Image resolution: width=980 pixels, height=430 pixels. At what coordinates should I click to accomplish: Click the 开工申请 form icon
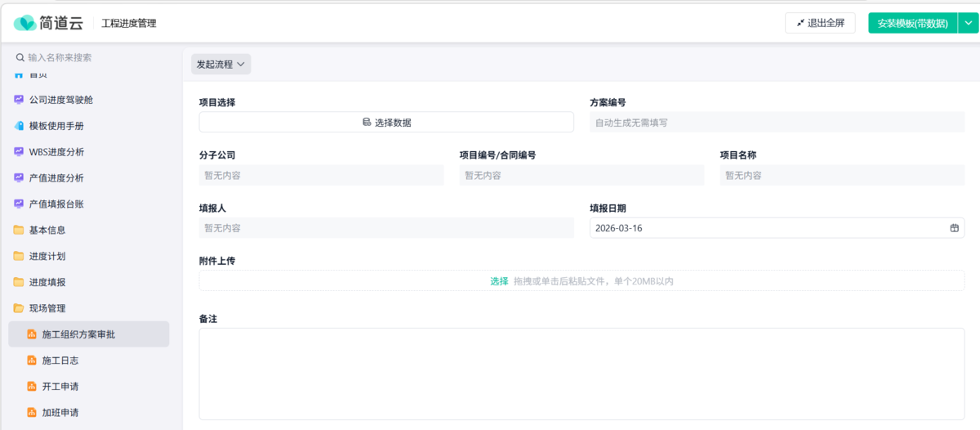coord(32,387)
